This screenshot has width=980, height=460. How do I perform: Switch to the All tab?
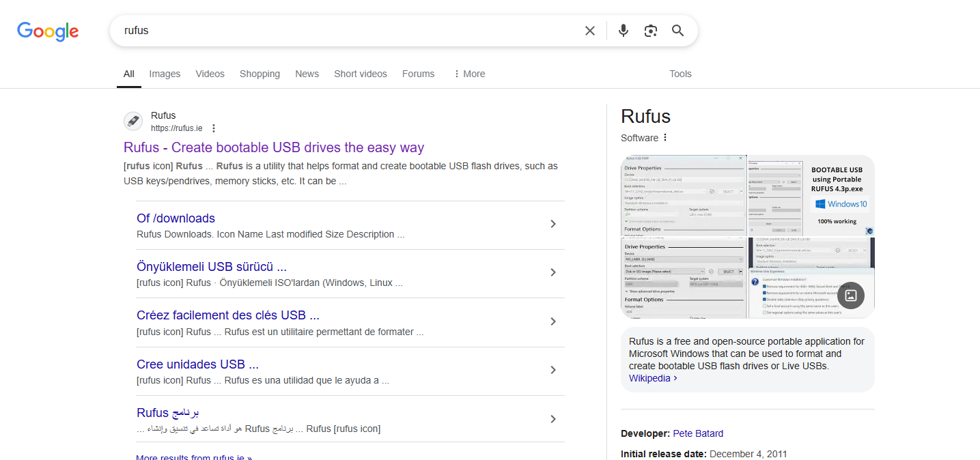tap(129, 74)
